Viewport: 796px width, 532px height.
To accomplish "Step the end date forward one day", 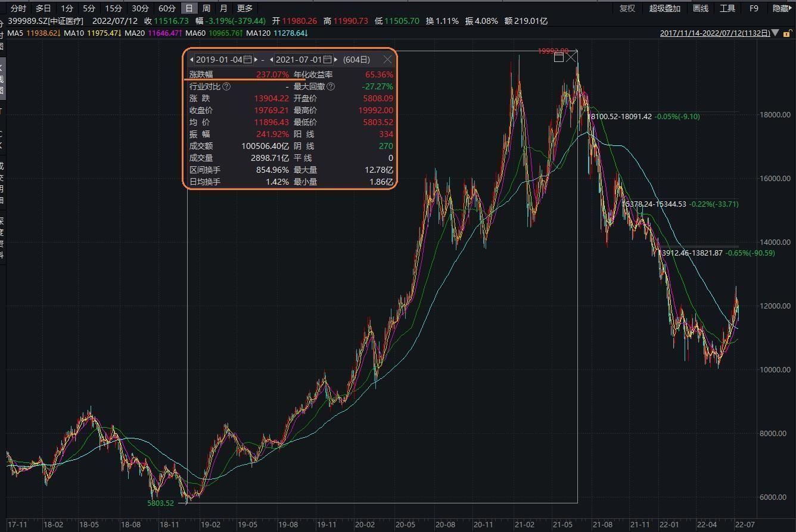I will [336, 60].
